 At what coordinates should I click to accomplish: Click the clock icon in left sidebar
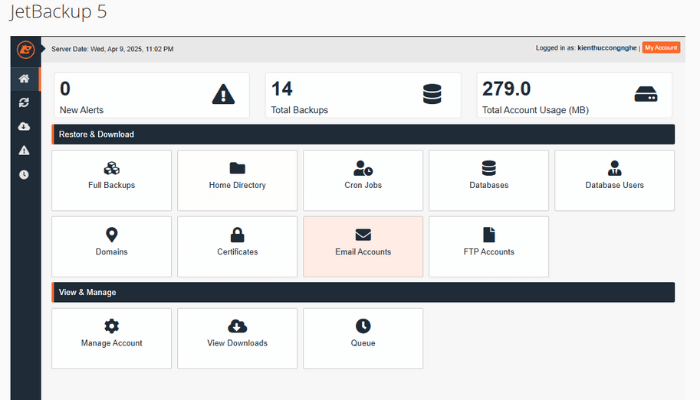coord(24,174)
